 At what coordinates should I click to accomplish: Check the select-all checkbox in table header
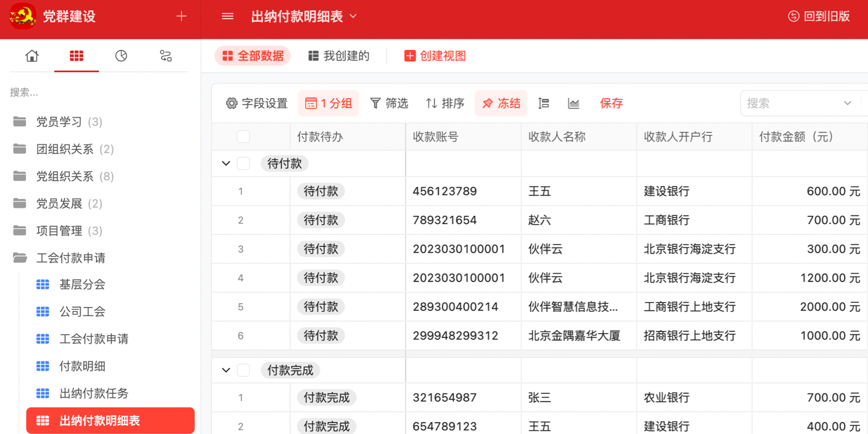click(244, 137)
